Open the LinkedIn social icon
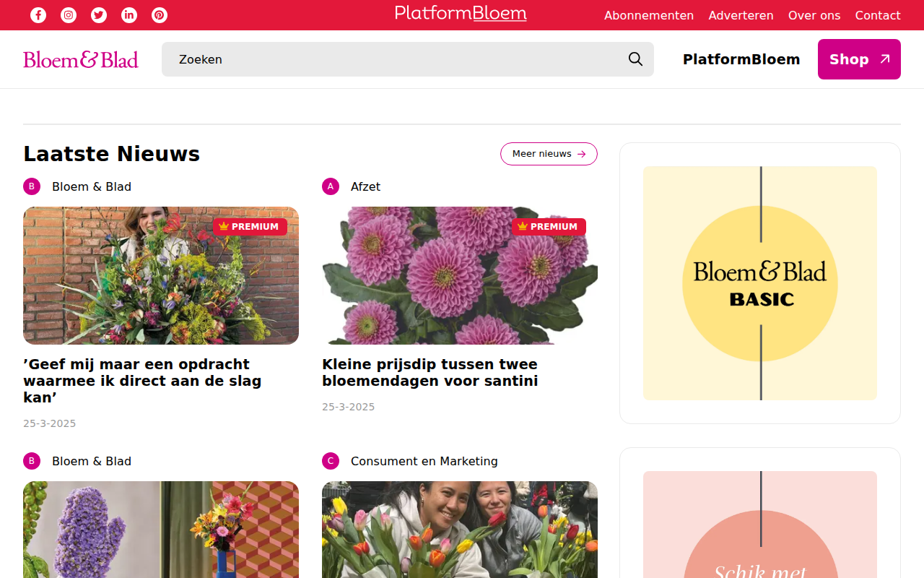 pyautogui.click(x=129, y=15)
